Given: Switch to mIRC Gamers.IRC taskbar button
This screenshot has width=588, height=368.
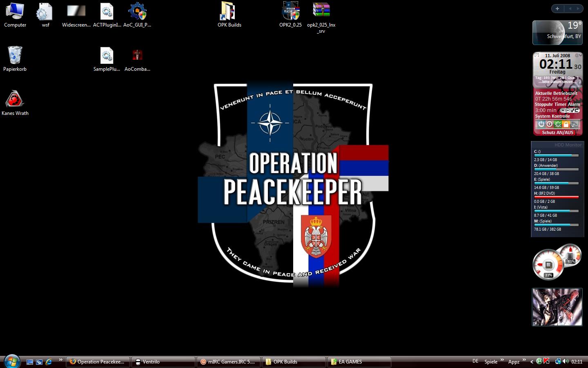Looking at the screenshot, I should [x=229, y=362].
